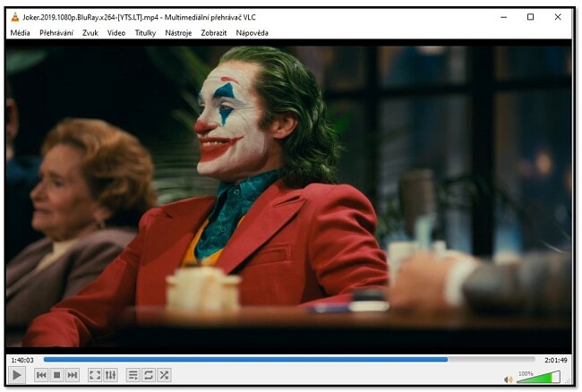
Task: Click the Joker video frame
Action: 289,197
